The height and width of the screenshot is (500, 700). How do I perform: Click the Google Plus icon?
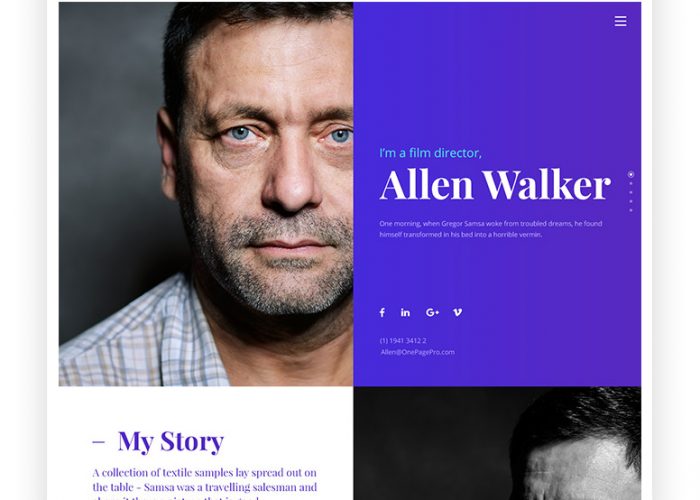(432, 312)
